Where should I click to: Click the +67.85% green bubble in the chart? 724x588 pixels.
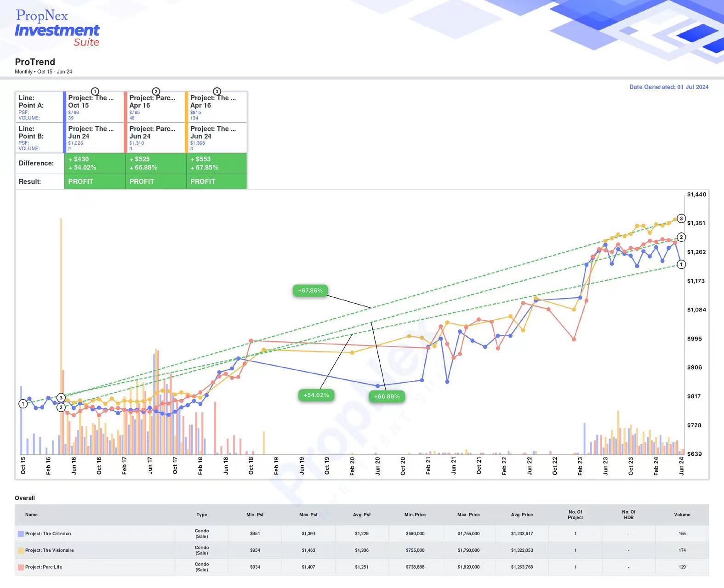tap(310, 290)
